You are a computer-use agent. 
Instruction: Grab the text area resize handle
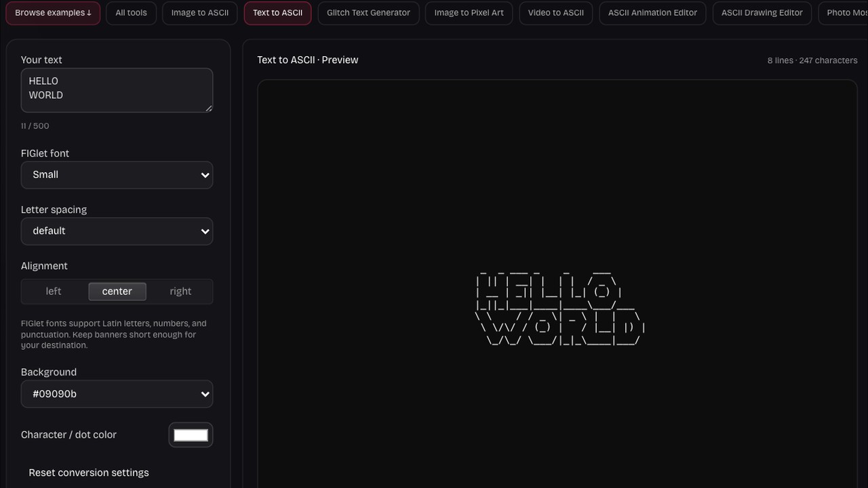pos(208,108)
